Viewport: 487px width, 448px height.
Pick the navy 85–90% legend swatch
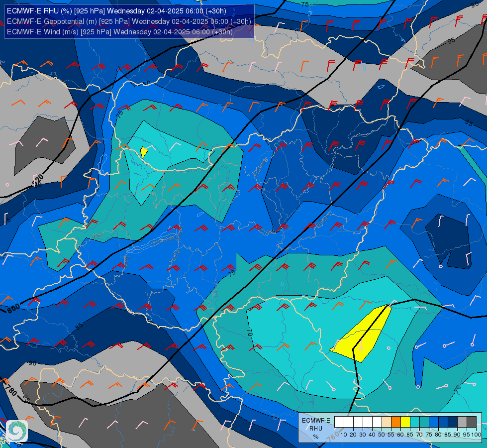click(x=453, y=422)
